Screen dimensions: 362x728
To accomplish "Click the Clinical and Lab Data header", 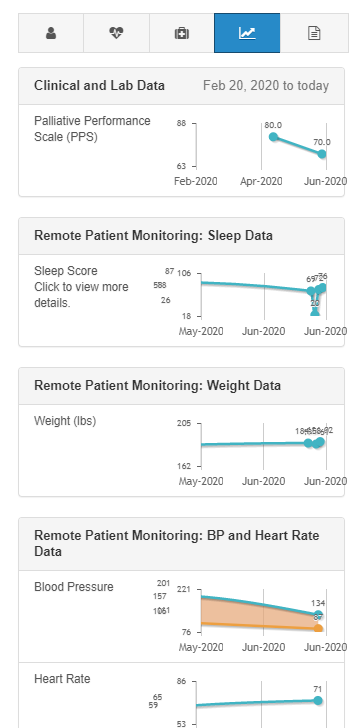I will click(99, 85).
